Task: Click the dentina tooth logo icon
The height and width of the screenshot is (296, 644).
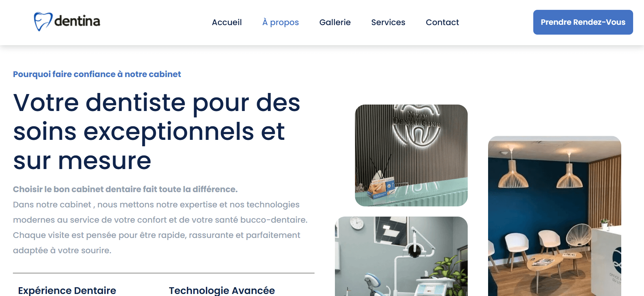Action: pyautogui.click(x=43, y=22)
